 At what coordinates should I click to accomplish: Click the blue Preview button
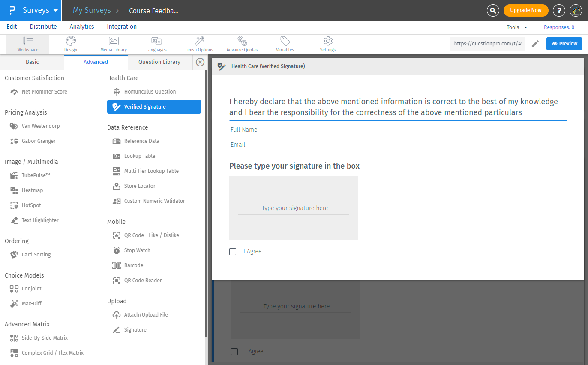(x=564, y=44)
